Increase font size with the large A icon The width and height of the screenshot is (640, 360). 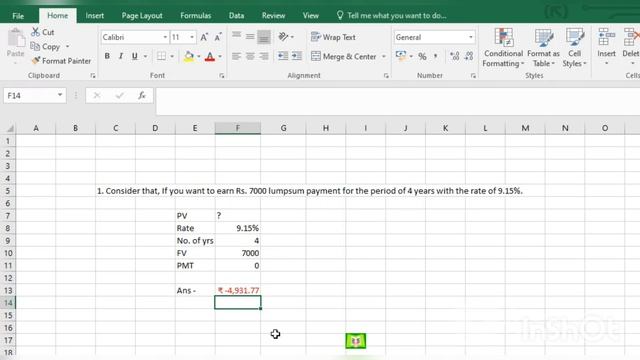click(x=204, y=37)
